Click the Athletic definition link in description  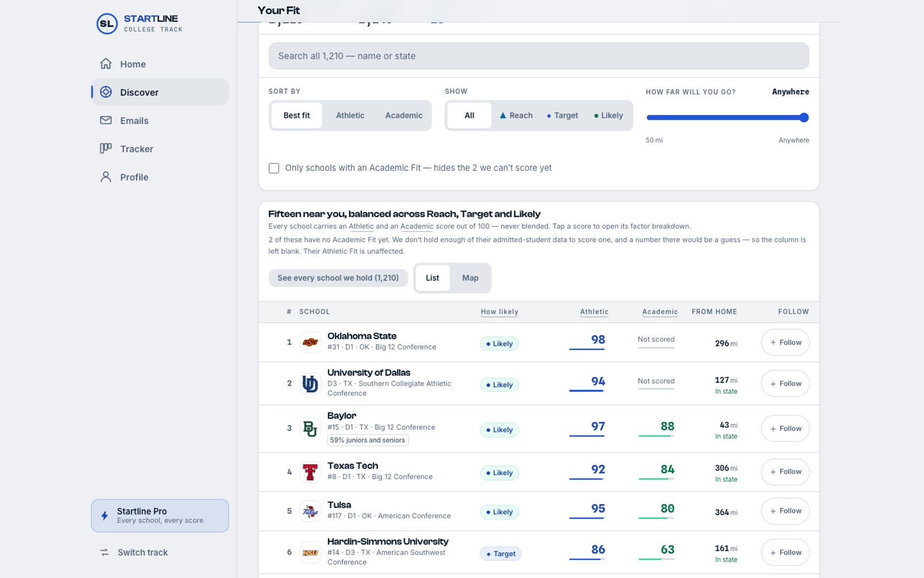[x=361, y=226]
